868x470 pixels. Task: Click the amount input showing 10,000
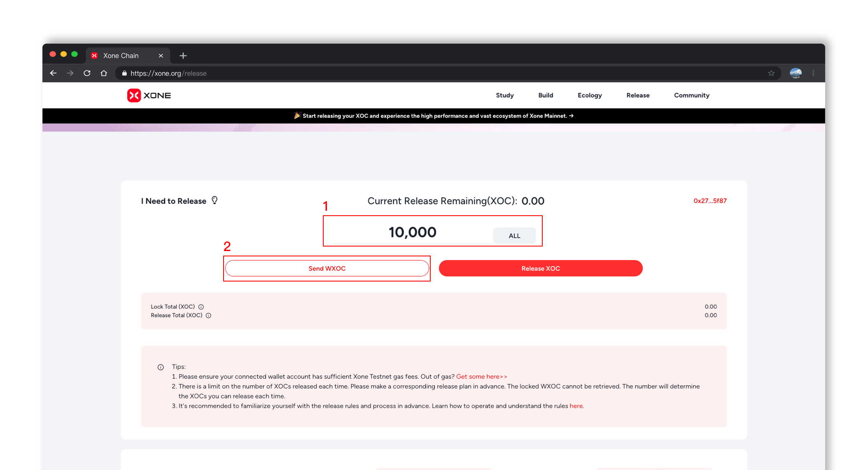(412, 232)
